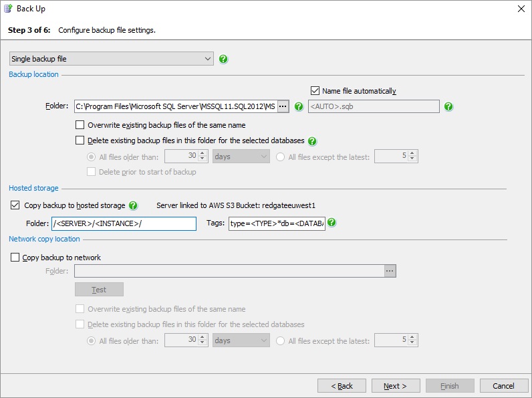Click the Back Up window title icon

pyautogui.click(x=9, y=9)
